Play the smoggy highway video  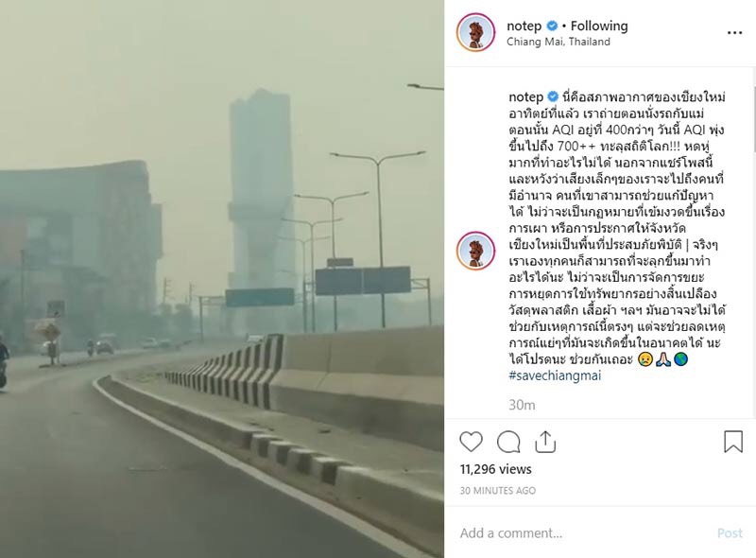[x=222, y=279]
